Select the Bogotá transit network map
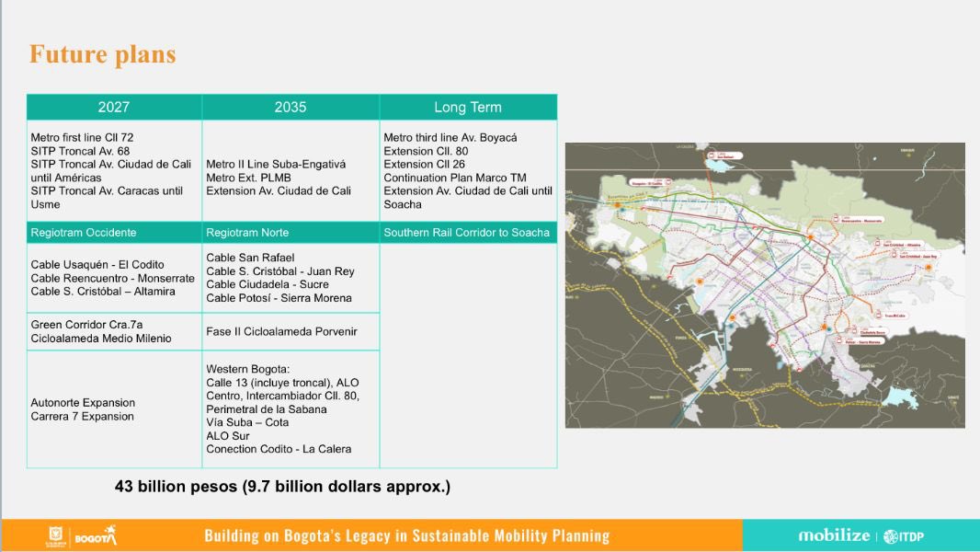This screenshot has width=980, height=552. (765, 285)
